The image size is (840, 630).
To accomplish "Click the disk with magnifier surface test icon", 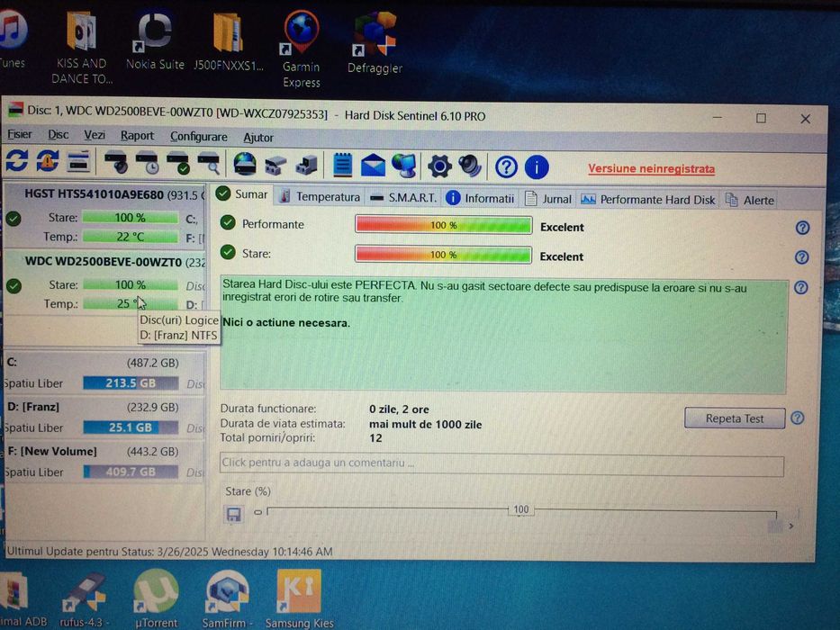I will (209, 164).
